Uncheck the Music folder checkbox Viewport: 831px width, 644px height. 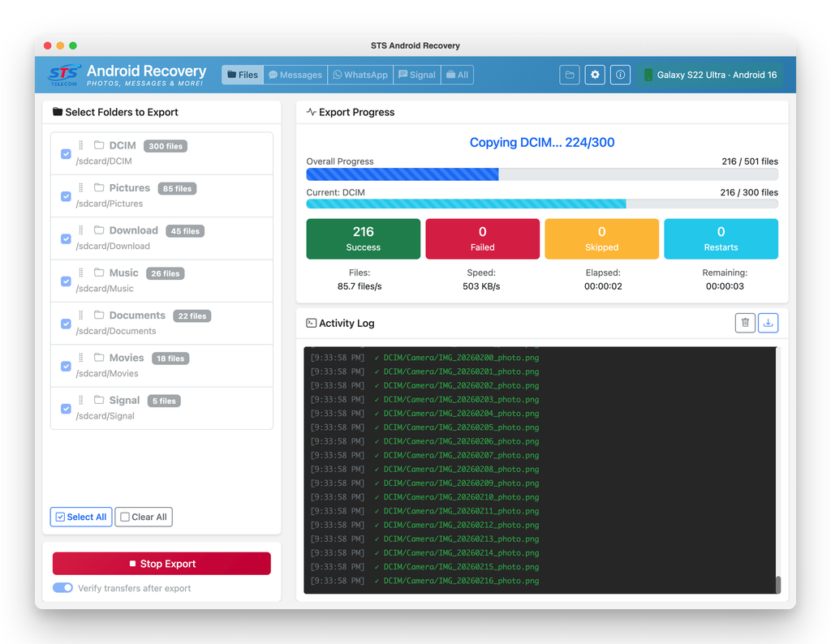click(x=66, y=281)
